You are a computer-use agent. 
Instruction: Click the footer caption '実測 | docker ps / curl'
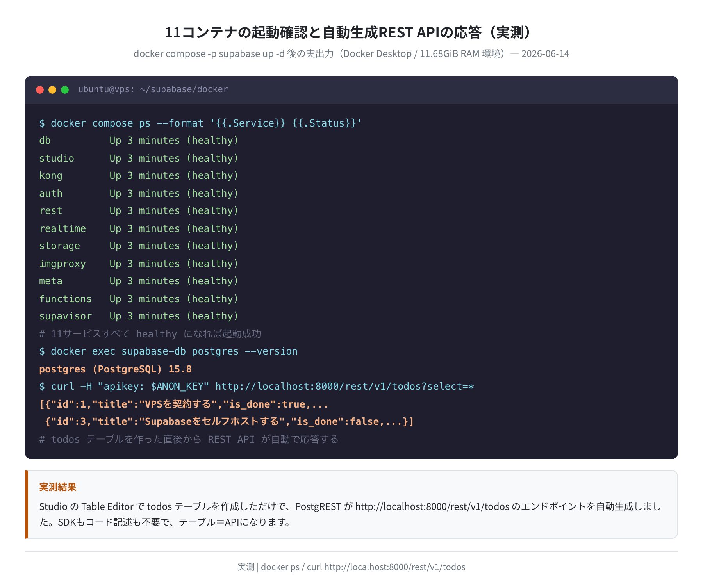(x=351, y=567)
